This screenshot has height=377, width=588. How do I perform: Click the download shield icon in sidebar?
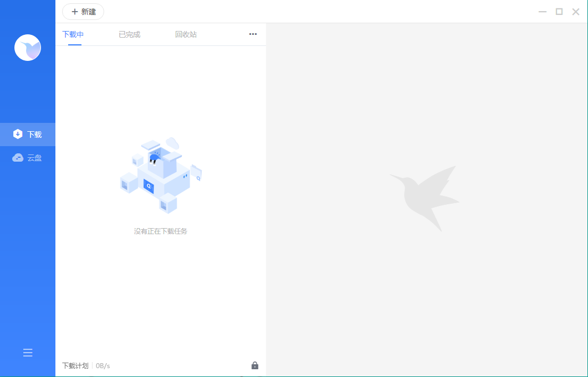tap(18, 135)
